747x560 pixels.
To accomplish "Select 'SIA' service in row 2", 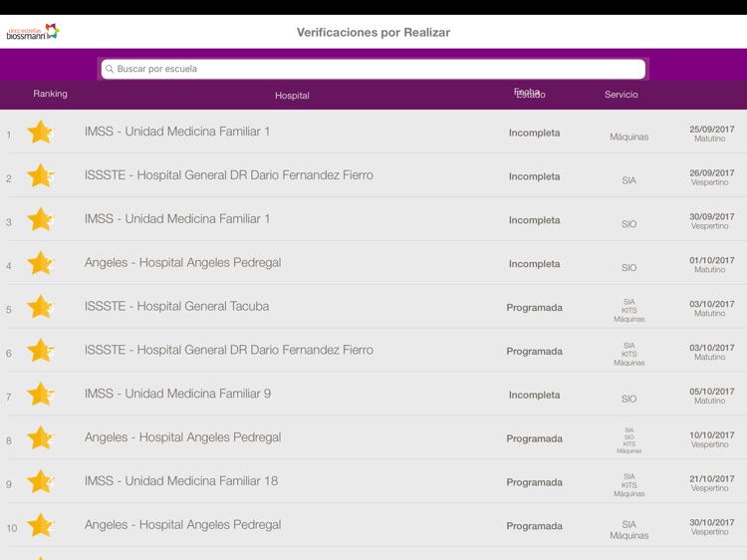I will (x=628, y=180).
